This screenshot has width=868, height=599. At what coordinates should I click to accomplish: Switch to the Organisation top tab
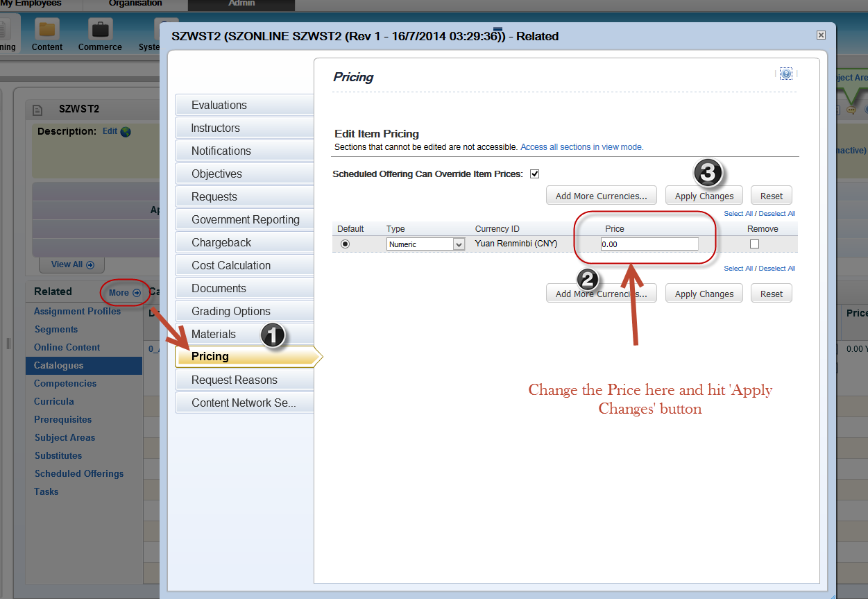pos(135,4)
